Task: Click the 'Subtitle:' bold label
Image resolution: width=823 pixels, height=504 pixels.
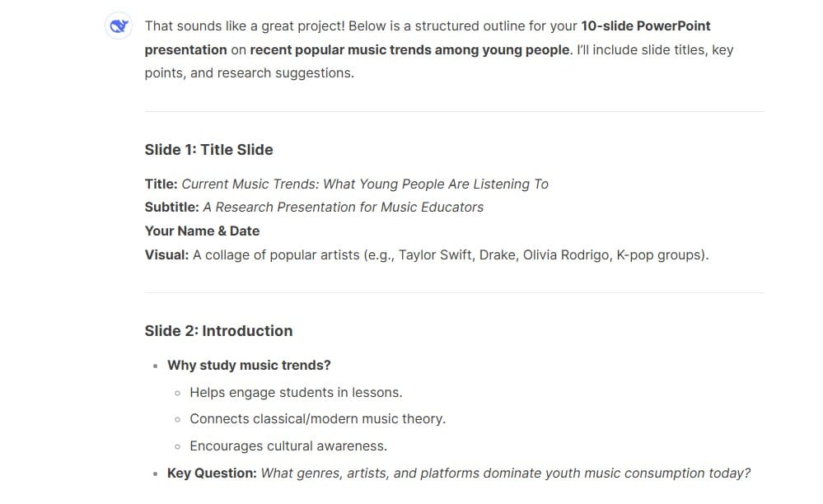Action: click(x=171, y=208)
